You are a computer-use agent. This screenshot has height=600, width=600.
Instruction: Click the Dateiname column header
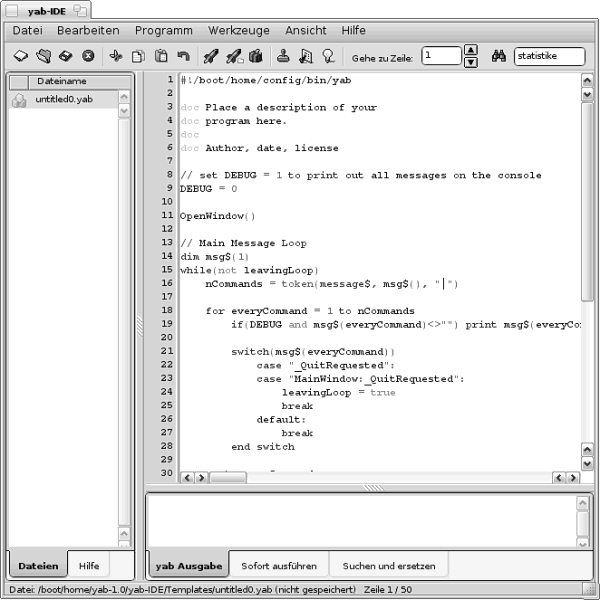(62, 81)
